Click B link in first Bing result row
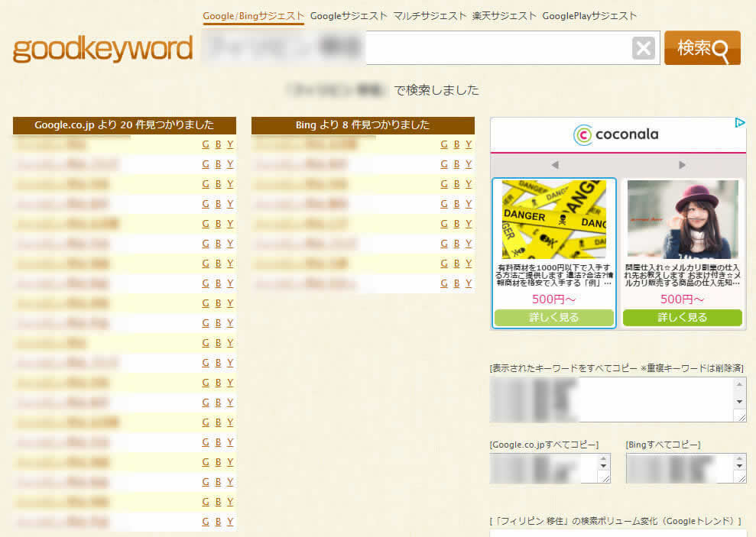The width and height of the screenshot is (756, 537). click(456, 144)
